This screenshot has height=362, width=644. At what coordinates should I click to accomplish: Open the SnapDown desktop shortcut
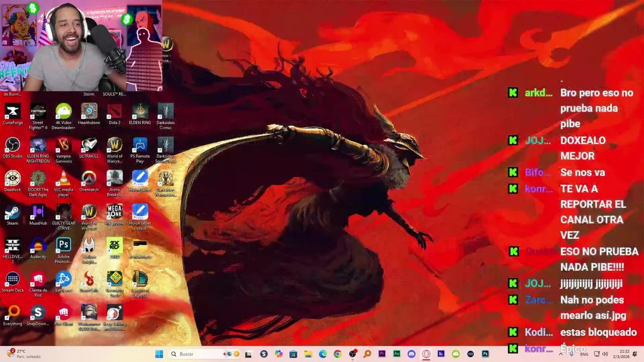tap(38, 316)
